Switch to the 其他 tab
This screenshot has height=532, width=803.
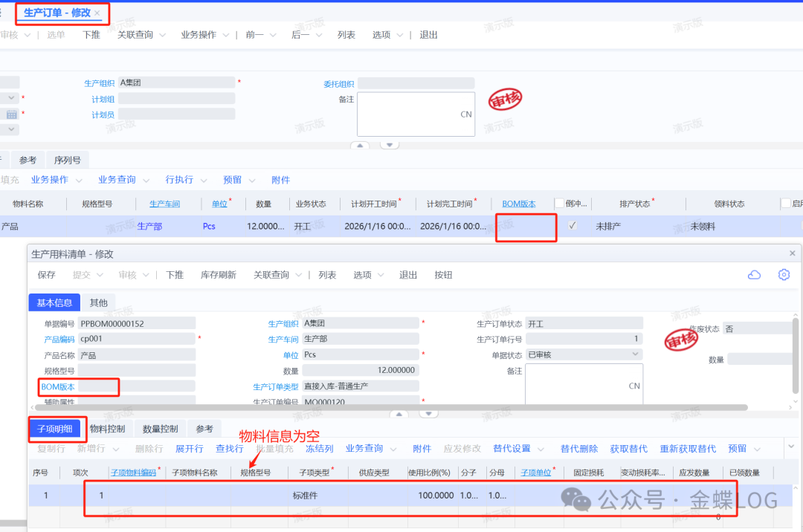click(98, 302)
